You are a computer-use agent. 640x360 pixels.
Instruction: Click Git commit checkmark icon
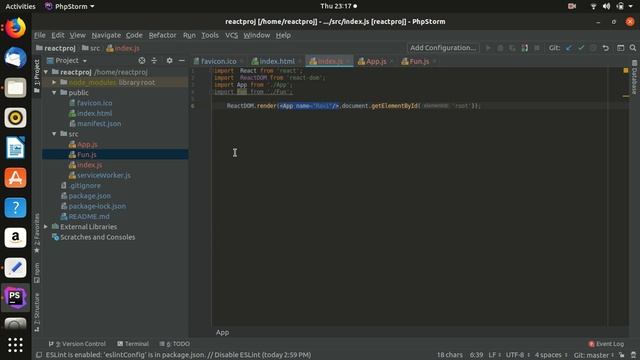(581, 48)
